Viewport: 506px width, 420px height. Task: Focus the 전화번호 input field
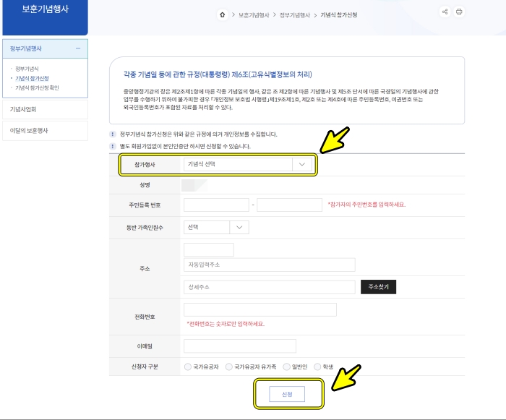[x=260, y=310]
